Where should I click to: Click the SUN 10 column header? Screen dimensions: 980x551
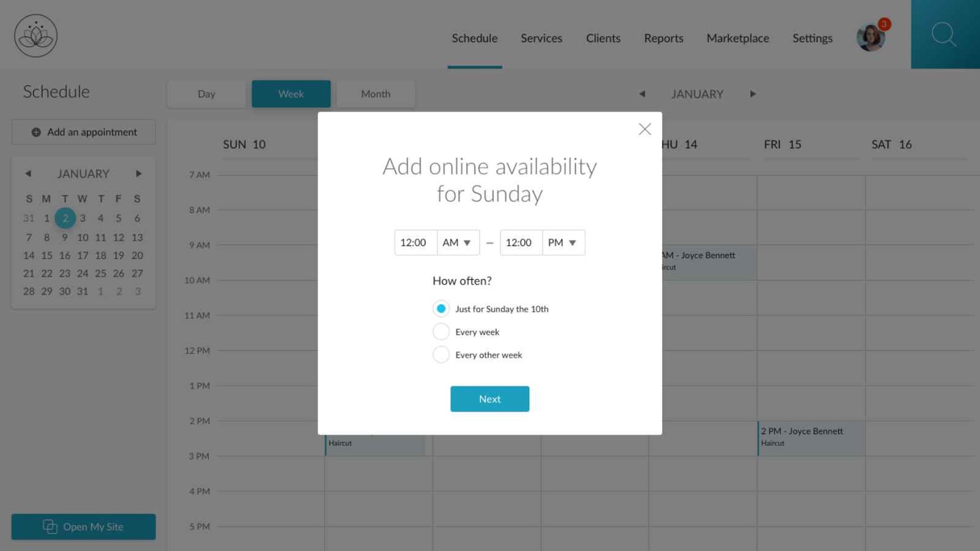pyautogui.click(x=244, y=145)
